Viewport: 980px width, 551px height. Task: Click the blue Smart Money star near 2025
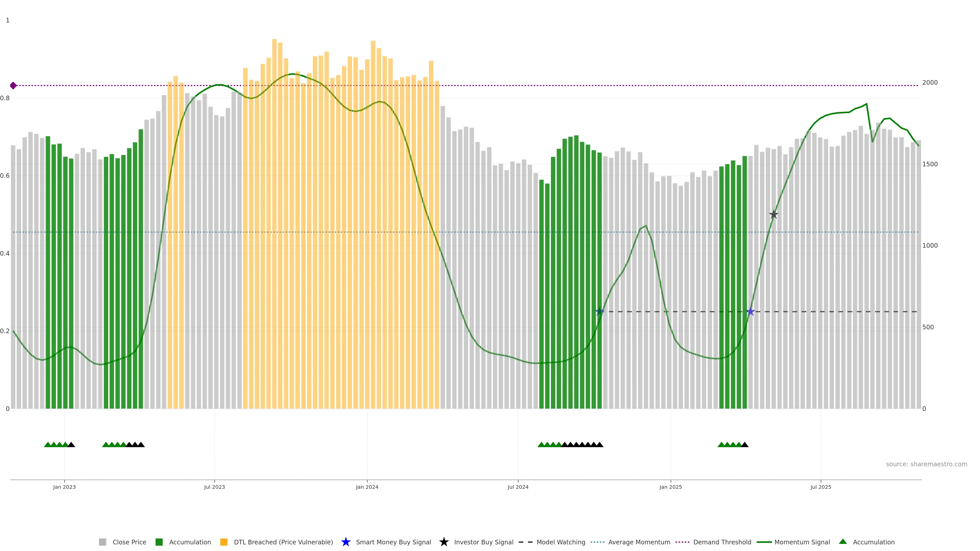pos(750,312)
